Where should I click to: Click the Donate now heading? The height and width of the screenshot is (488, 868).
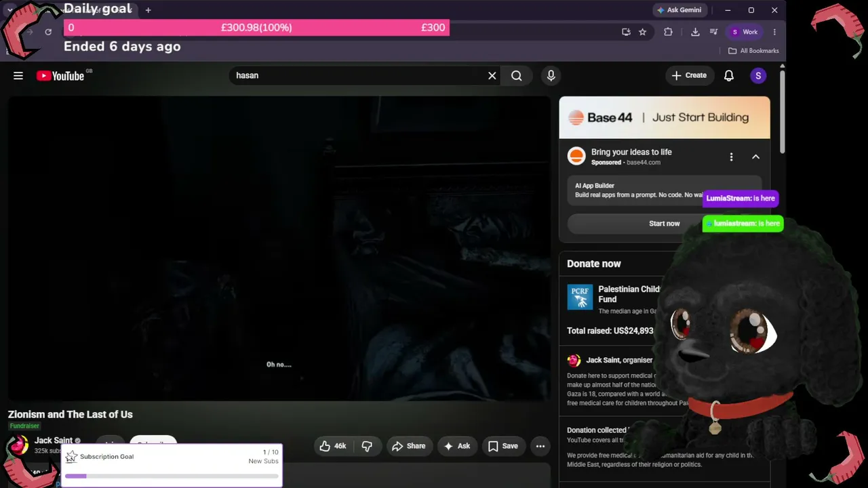click(x=594, y=264)
